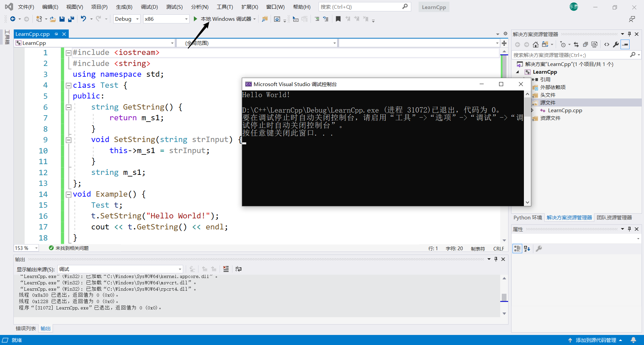
Task: Click the notification bell in status bar
Action: (x=633, y=340)
